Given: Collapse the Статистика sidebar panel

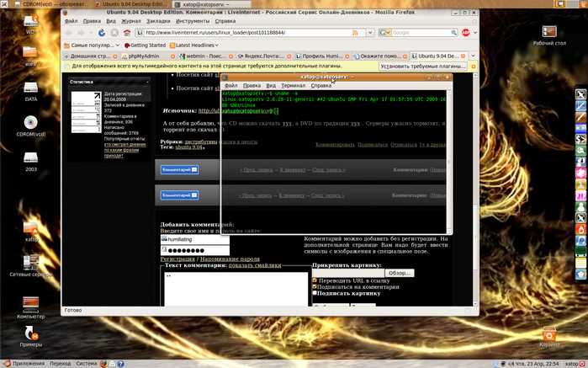Looking at the screenshot, I should click(x=148, y=82).
